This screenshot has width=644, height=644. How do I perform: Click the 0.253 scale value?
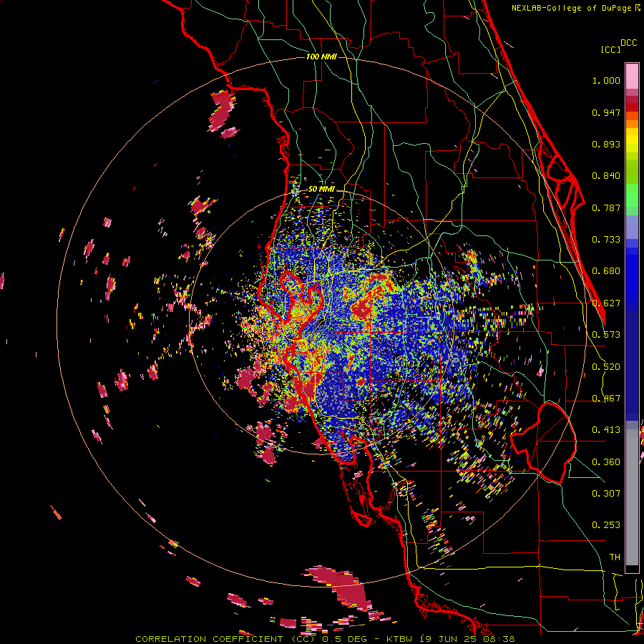click(606, 525)
